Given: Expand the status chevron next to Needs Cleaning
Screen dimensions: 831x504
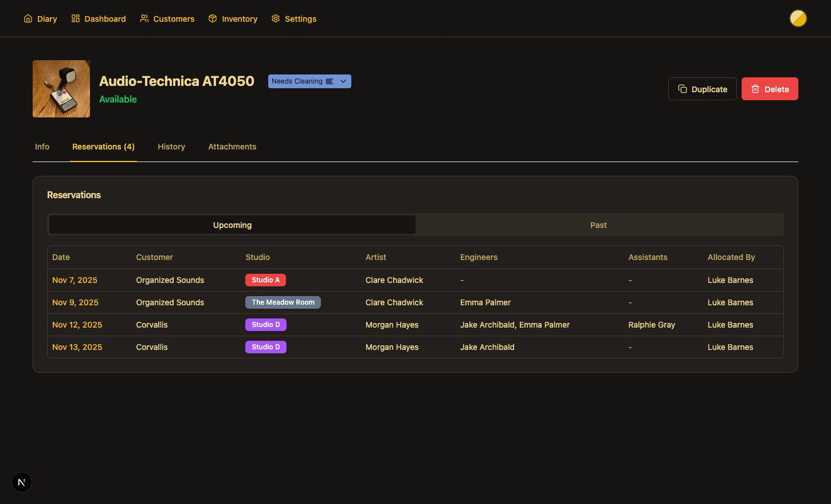Looking at the screenshot, I should tap(343, 81).
